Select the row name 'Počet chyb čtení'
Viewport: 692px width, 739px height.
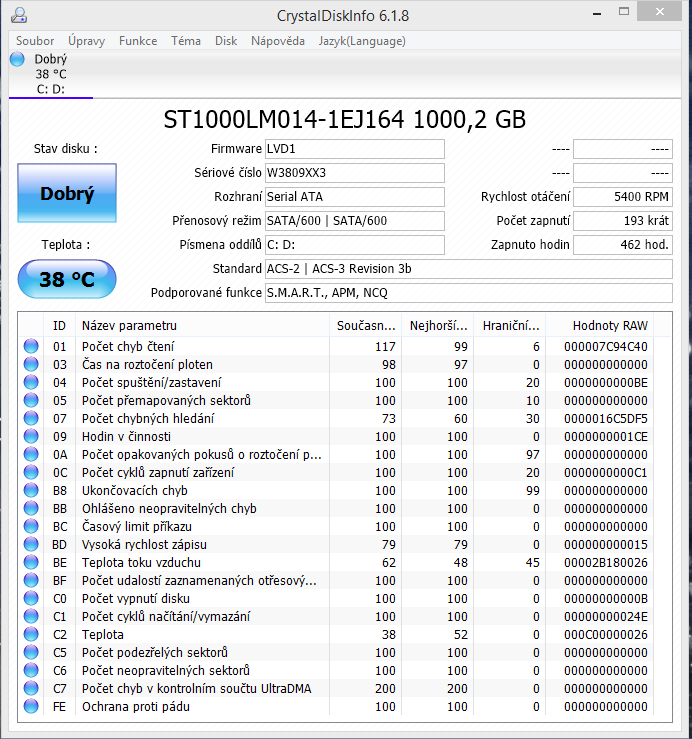[x=128, y=346]
